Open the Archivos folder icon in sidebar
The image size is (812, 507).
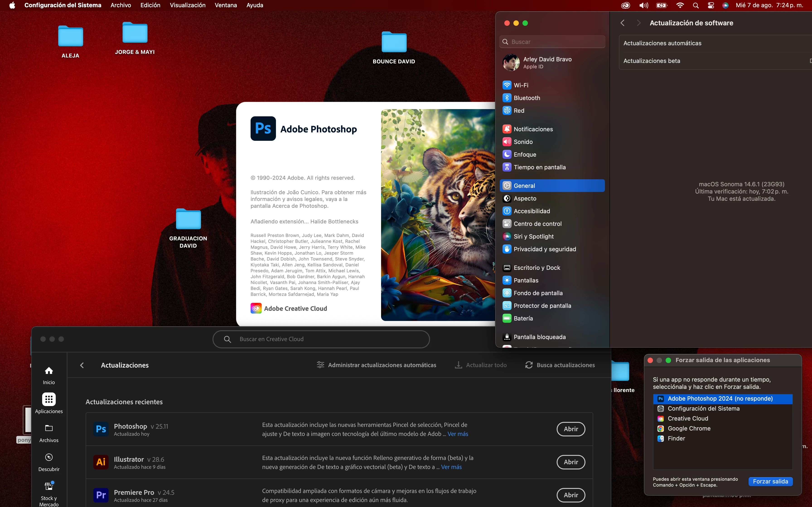click(x=49, y=428)
